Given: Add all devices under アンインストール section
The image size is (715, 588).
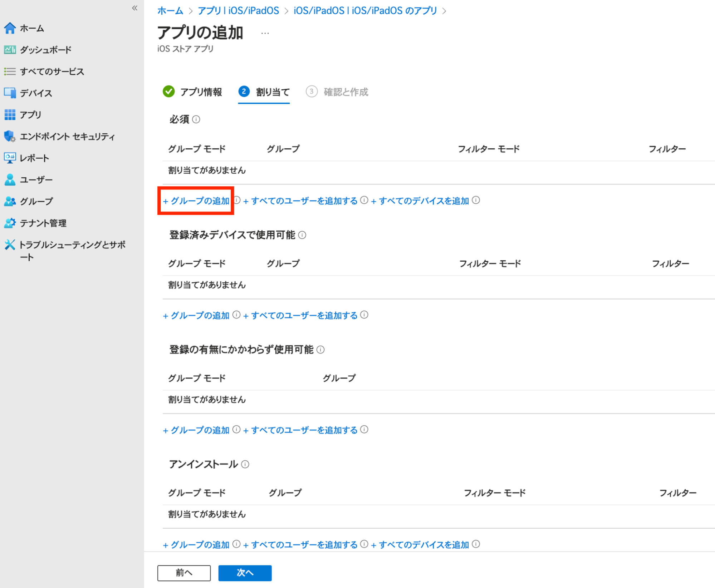Looking at the screenshot, I should [420, 545].
